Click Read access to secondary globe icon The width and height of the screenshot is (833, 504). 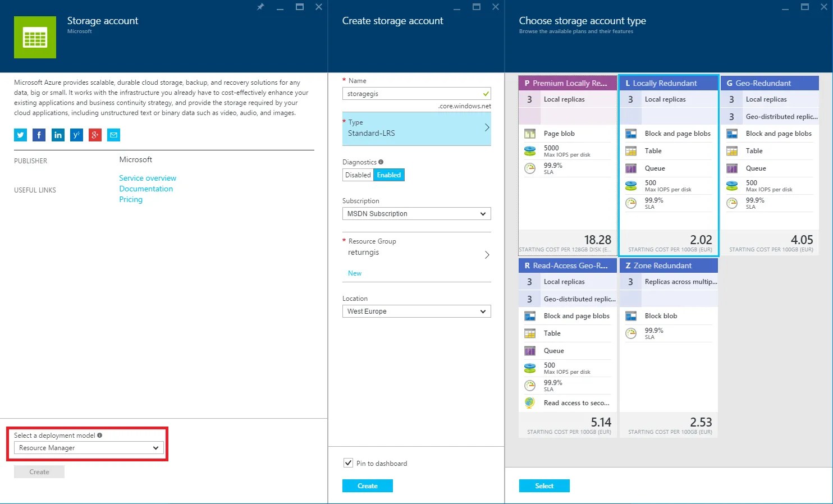coord(529,403)
